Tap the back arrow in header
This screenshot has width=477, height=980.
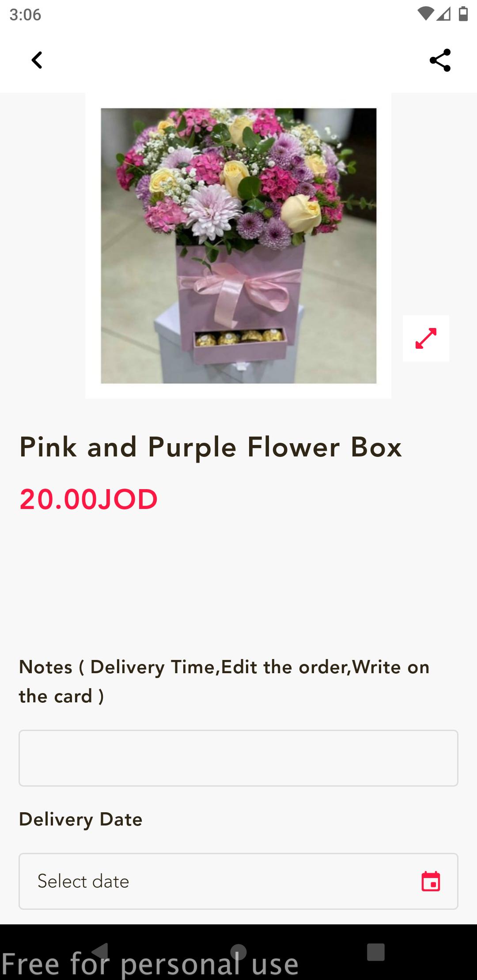[x=37, y=60]
